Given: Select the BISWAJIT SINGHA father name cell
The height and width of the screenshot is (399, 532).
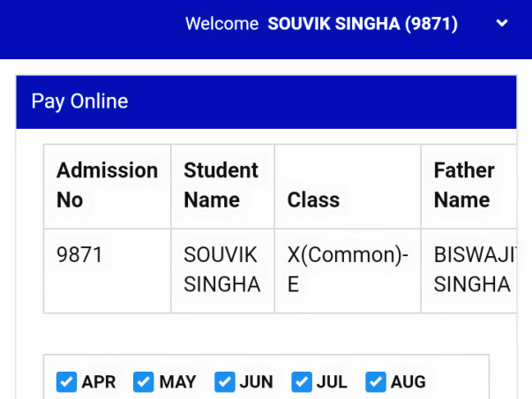Looking at the screenshot, I should pyautogui.click(x=468, y=271).
